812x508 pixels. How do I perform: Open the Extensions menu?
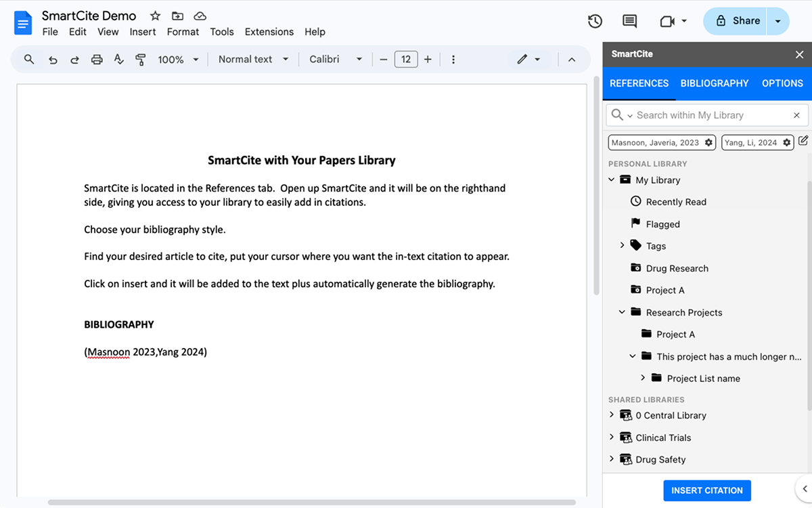tap(269, 32)
